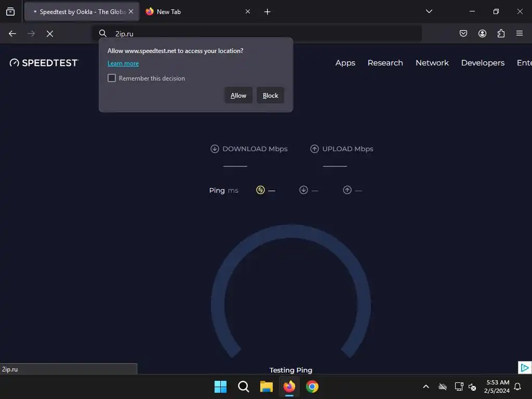Click the muted volume tray icon
532x399 pixels.
[472, 387]
